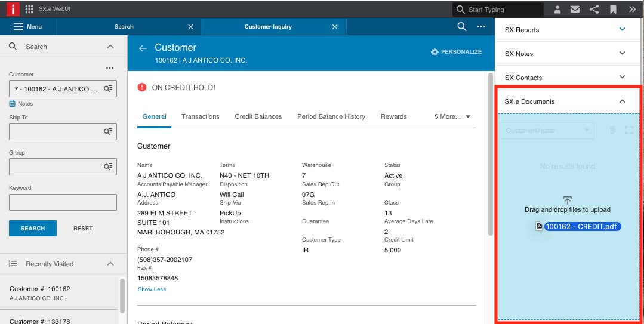Screen dimensions: 644x324
Task: Click the search magnifier in tab bar
Action: click(461, 27)
